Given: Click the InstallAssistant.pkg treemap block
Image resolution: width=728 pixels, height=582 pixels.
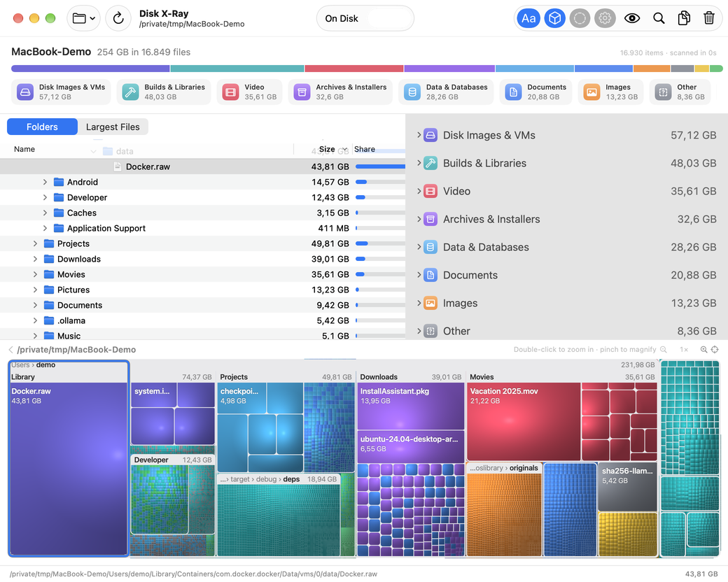Looking at the screenshot, I should 410,406.
